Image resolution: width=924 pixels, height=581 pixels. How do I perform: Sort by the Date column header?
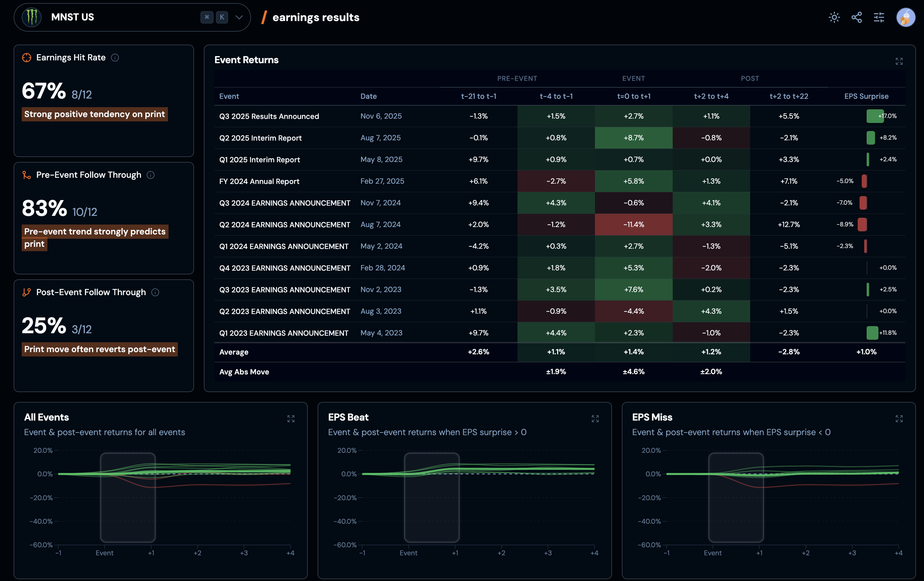368,96
